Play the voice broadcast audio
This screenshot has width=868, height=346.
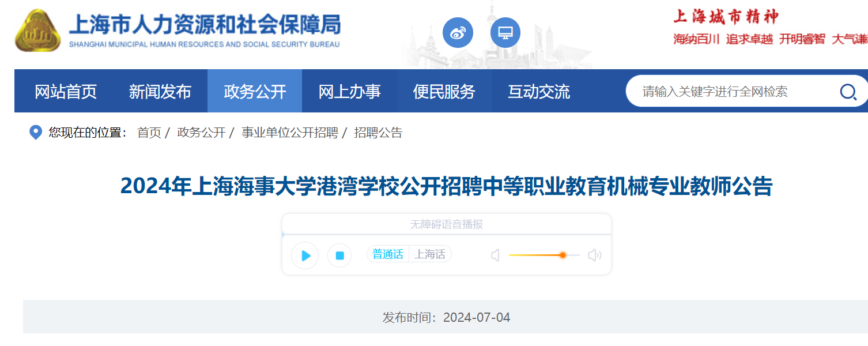point(305,255)
